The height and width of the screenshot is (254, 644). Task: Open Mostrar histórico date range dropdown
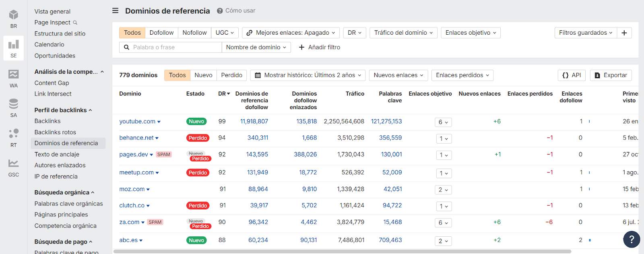coord(309,75)
